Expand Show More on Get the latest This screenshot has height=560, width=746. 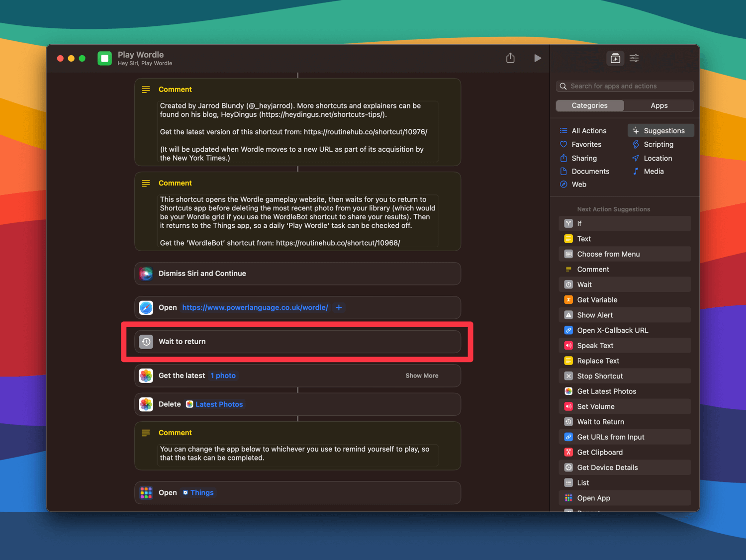click(422, 375)
